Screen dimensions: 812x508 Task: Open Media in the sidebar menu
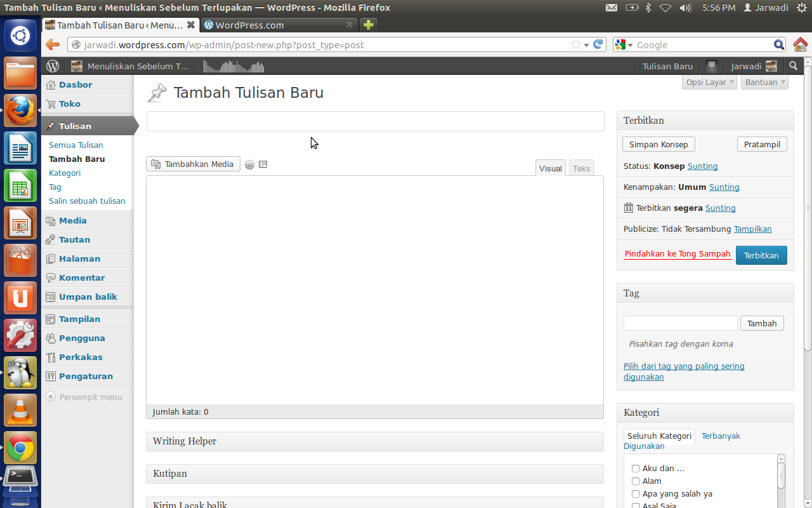tap(73, 220)
